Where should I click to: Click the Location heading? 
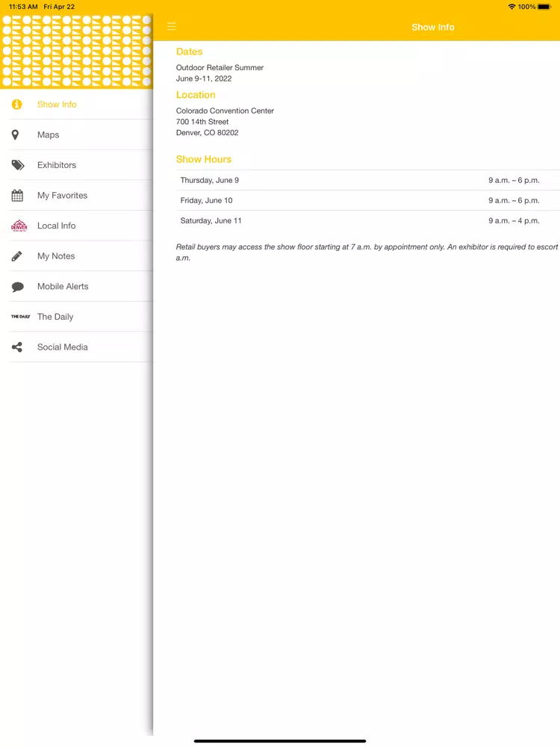(196, 95)
